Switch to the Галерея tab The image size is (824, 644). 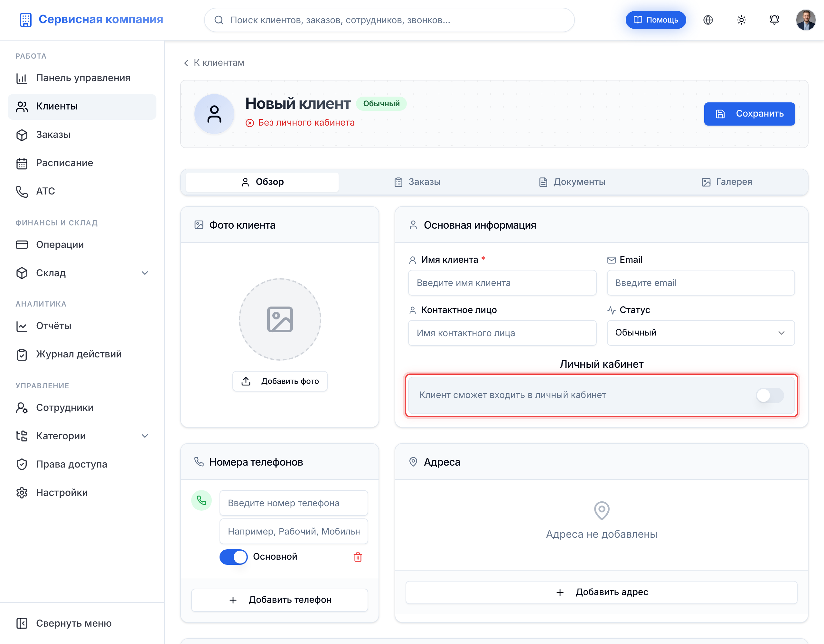click(727, 182)
